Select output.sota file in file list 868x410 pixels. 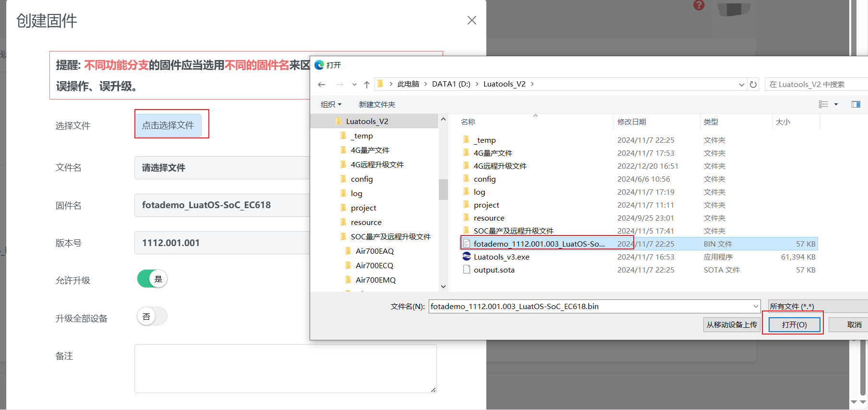(x=639, y=270)
